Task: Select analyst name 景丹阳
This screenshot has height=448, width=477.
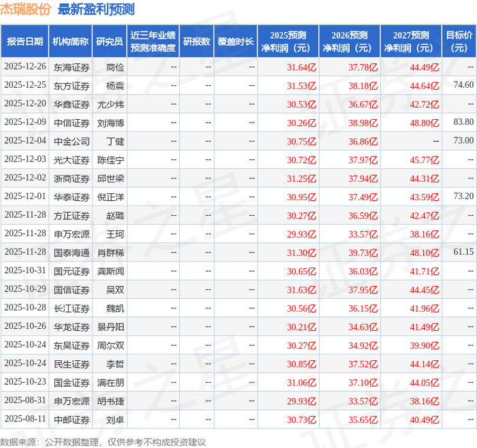Action: click(x=110, y=327)
